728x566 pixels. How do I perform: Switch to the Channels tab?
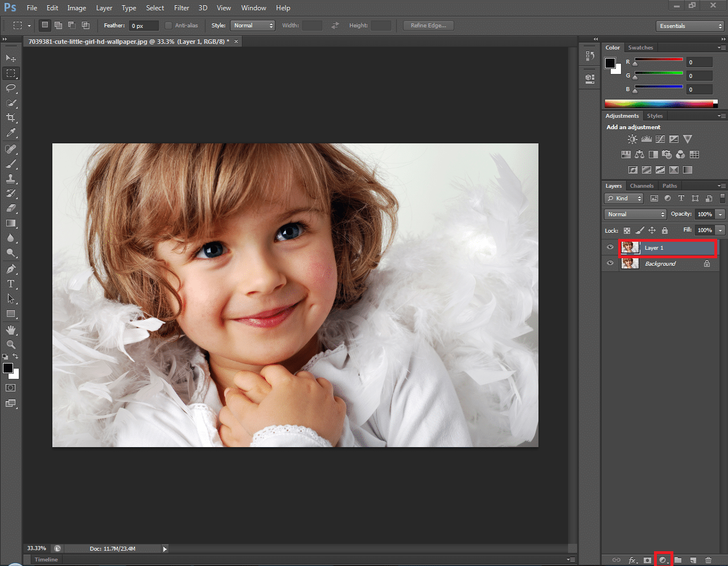click(x=641, y=186)
